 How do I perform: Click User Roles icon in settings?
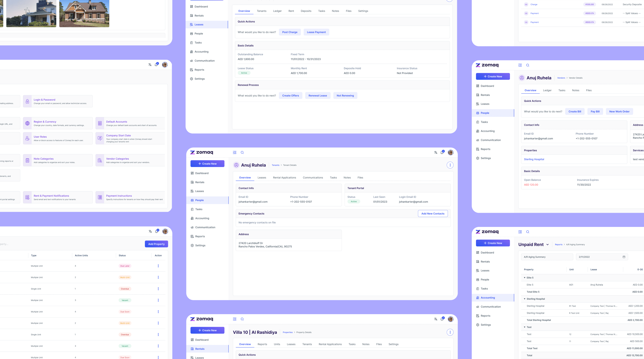(28, 138)
